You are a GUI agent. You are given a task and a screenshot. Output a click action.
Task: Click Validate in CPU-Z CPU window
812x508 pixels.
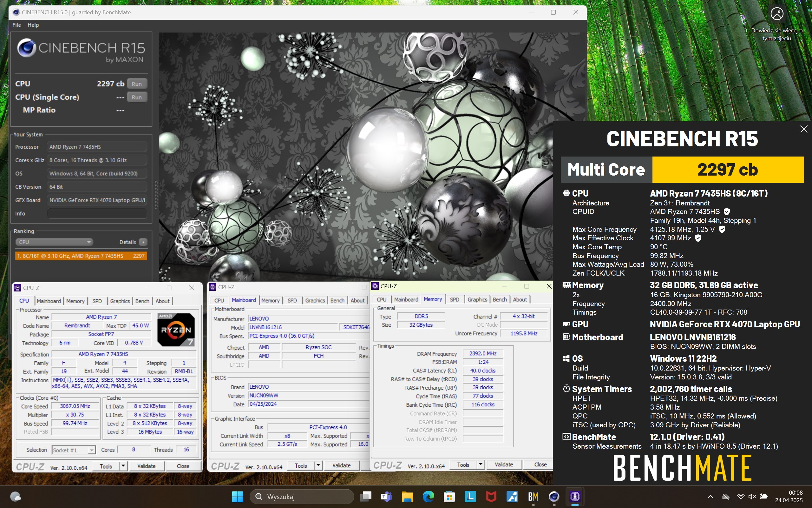[146, 466]
